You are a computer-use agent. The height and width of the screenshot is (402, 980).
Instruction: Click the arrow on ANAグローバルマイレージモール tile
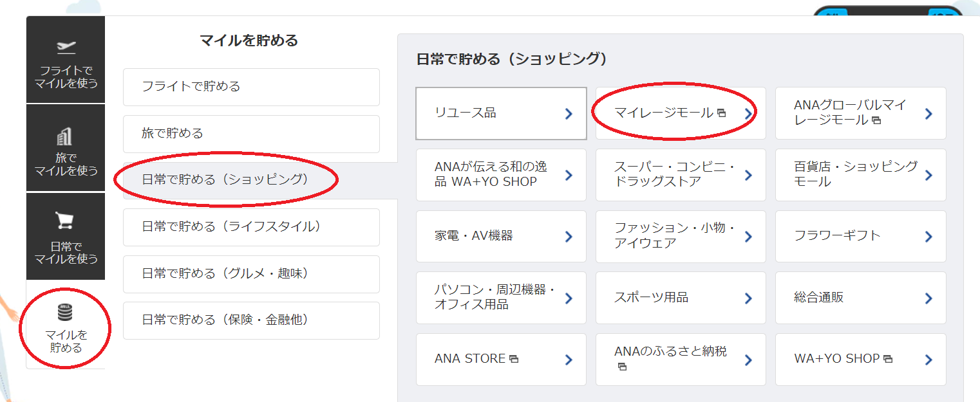928,114
